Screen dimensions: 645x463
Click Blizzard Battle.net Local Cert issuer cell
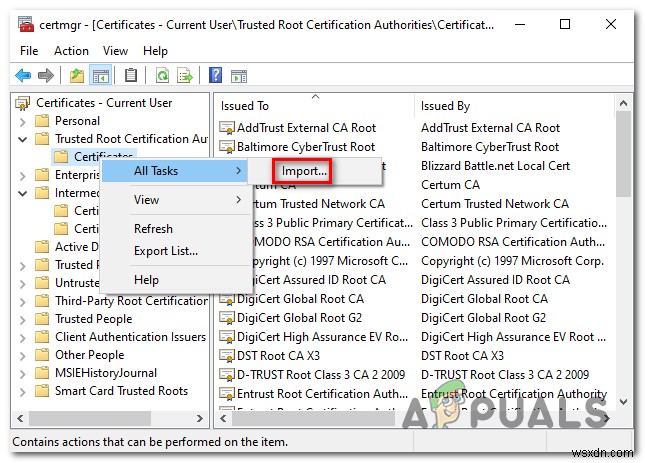(495, 166)
